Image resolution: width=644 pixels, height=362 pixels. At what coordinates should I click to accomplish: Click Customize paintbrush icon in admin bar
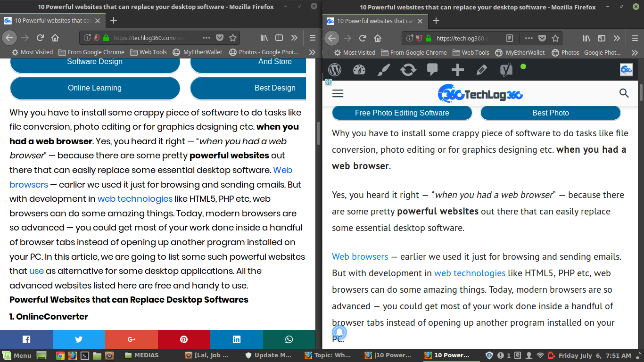point(384,70)
